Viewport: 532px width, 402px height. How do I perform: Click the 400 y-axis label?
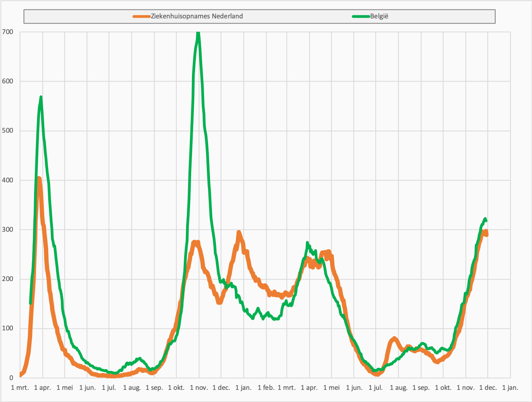(7, 180)
